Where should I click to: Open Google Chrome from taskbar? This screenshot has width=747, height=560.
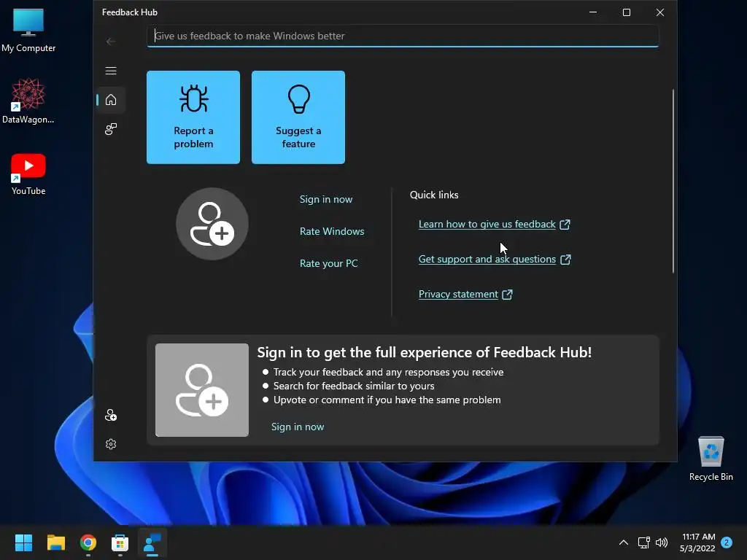[88, 542]
